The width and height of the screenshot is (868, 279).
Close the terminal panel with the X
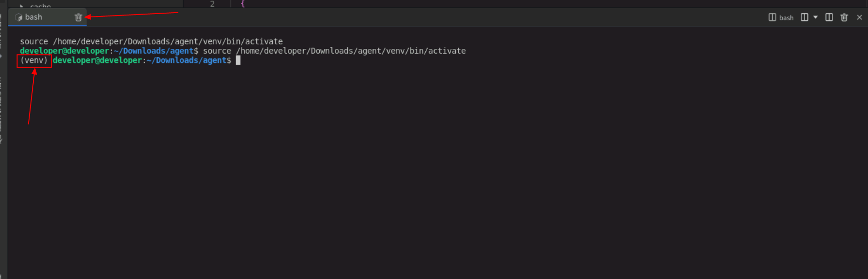point(860,17)
